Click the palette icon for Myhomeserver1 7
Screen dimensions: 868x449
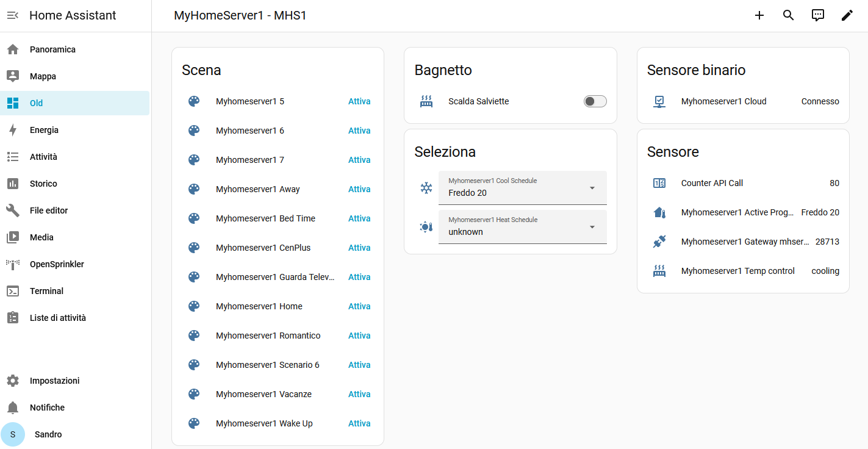coord(194,160)
